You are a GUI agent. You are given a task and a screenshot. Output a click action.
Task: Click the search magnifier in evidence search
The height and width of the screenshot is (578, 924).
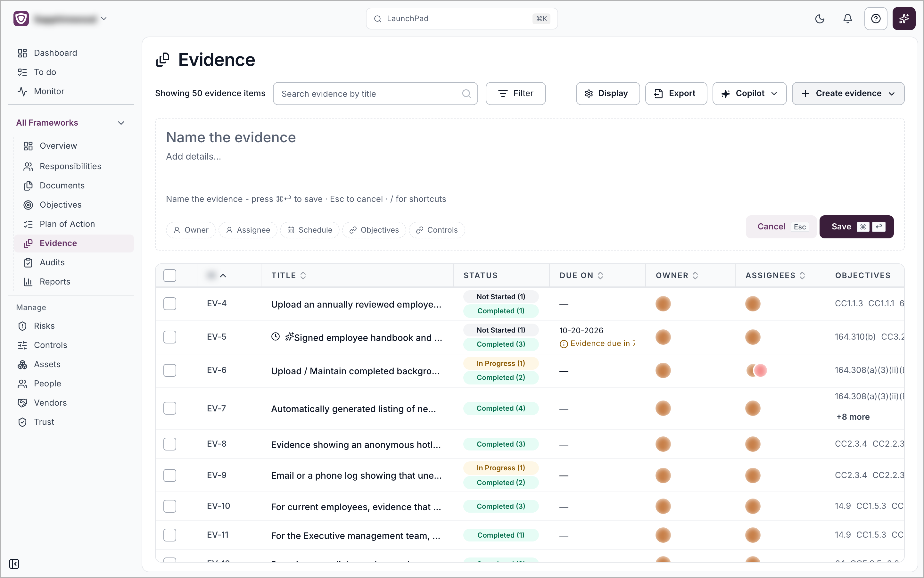point(466,94)
